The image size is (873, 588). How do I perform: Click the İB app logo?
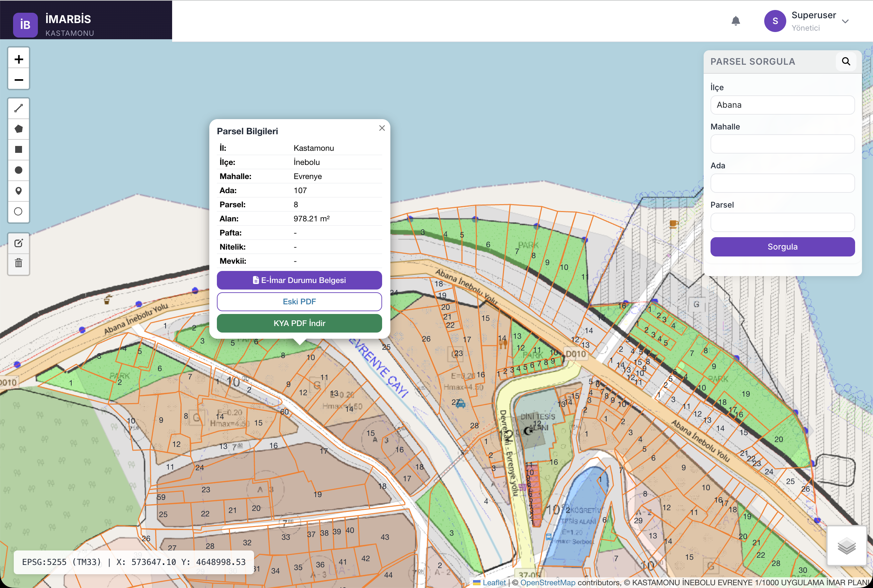pyautogui.click(x=25, y=25)
